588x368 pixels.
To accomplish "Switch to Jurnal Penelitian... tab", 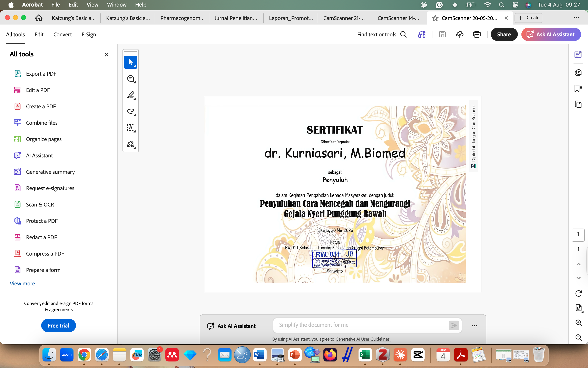I will coord(236,18).
